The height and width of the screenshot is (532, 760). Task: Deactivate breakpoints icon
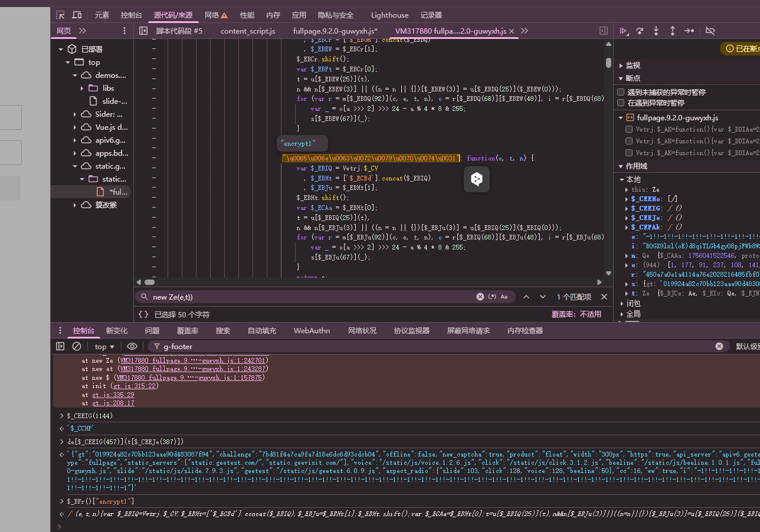[x=710, y=31]
